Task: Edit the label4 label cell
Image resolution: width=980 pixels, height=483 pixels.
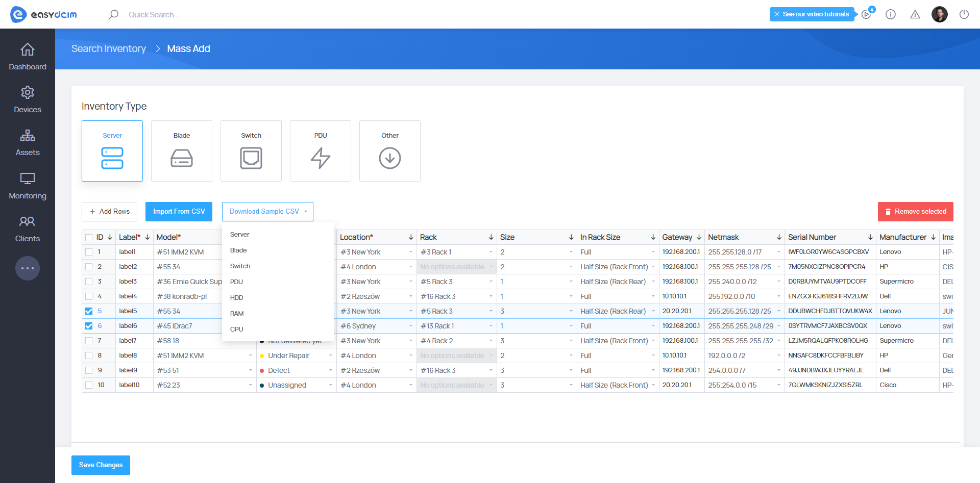Action: [134, 296]
